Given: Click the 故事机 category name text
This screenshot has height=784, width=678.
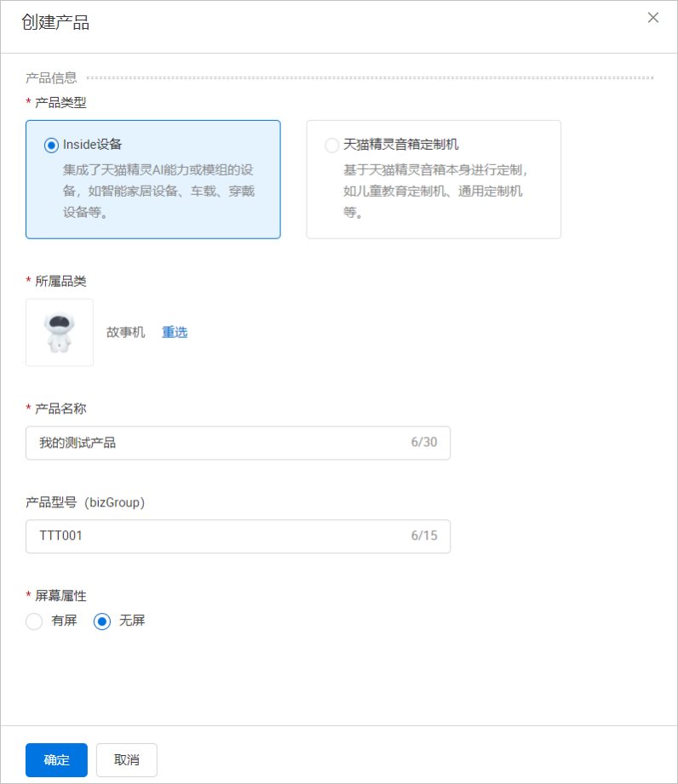Looking at the screenshot, I should pyautogui.click(x=125, y=333).
